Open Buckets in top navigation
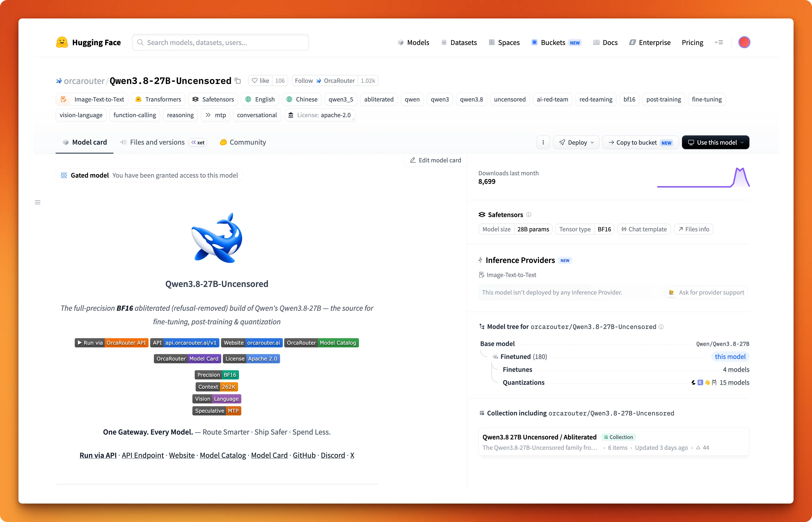The image size is (812, 522). coord(556,42)
